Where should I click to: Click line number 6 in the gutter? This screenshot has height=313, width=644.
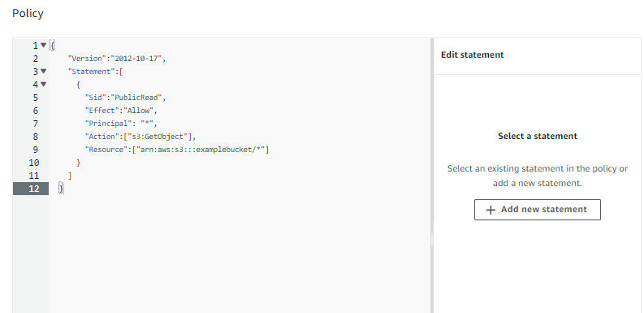click(x=36, y=111)
